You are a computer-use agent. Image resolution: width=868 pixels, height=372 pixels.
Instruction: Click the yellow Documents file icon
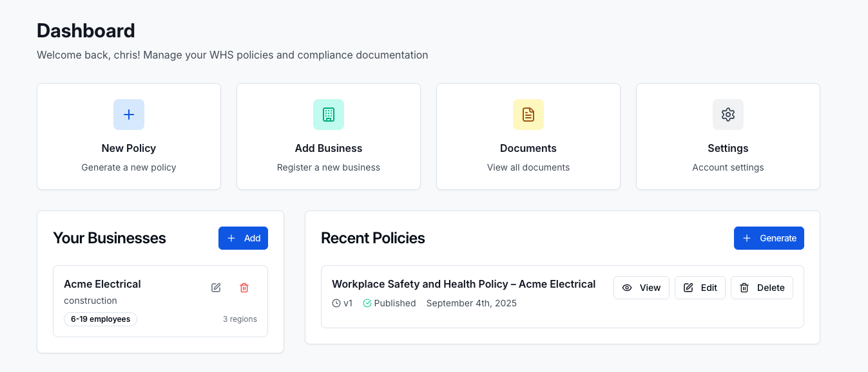coord(528,115)
